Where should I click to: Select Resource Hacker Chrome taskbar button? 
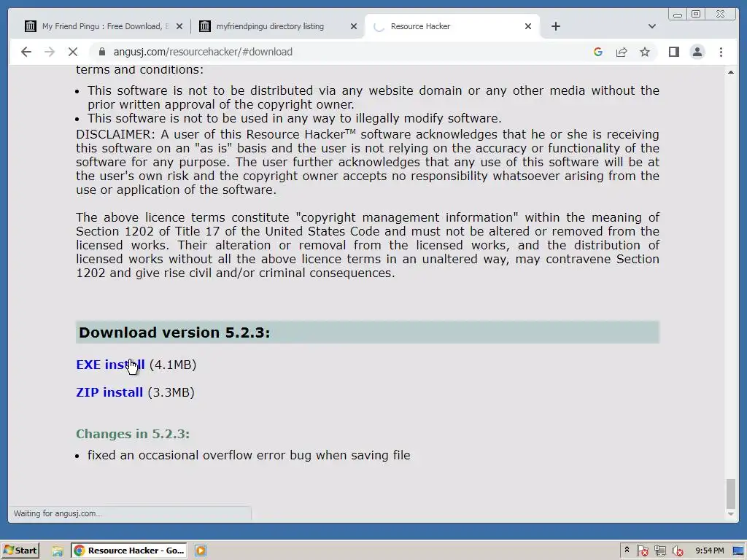(x=129, y=551)
